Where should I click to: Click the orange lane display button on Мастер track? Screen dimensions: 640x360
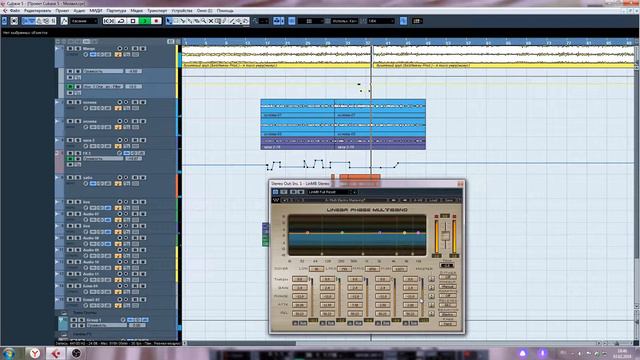click(118, 55)
